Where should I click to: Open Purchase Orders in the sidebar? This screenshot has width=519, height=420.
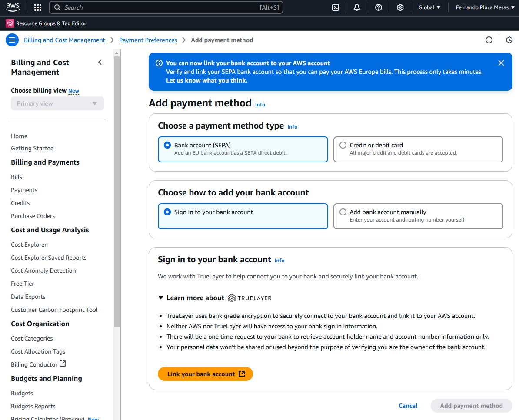(33, 216)
